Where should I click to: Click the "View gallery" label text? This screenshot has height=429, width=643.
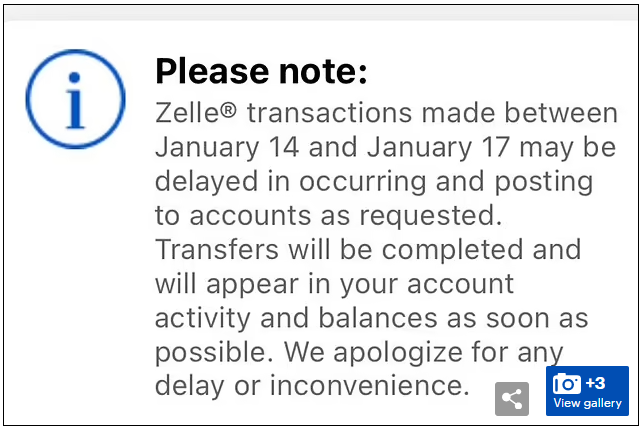point(587,404)
